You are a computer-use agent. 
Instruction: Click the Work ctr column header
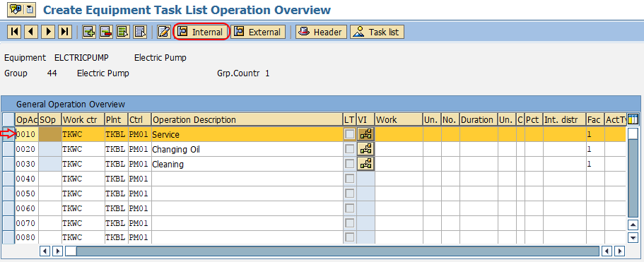pyautogui.click(x=83, y=119)
